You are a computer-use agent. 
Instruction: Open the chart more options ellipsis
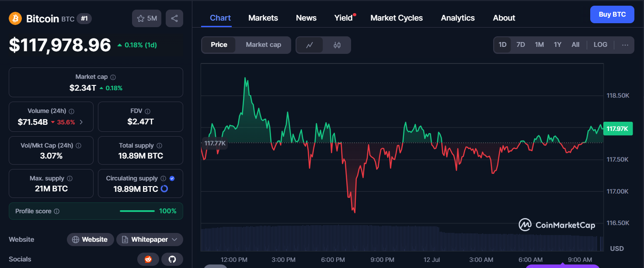point(625,45)
